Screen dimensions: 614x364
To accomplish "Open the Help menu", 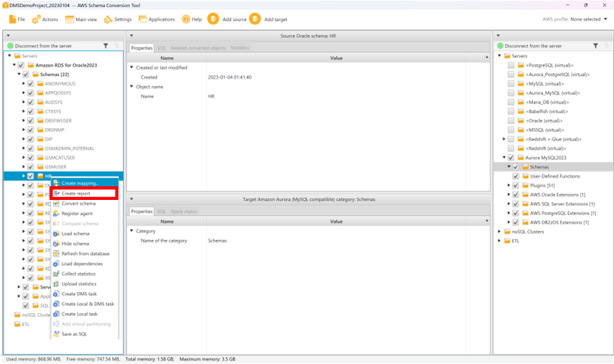I will pyautogui.click(x=192, y=19).
